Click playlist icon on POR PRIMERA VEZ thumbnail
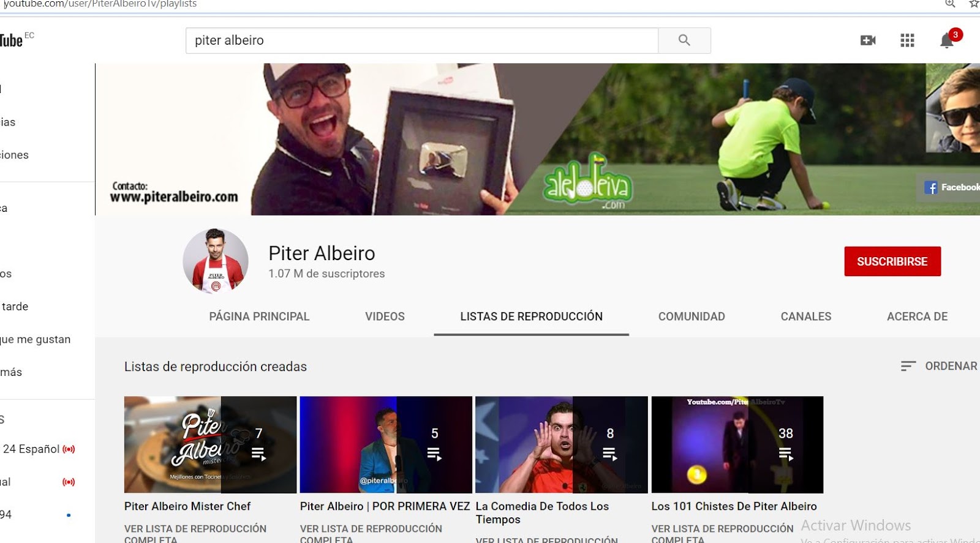This screenshot has height=543, width=980. (x=434, y=454)
